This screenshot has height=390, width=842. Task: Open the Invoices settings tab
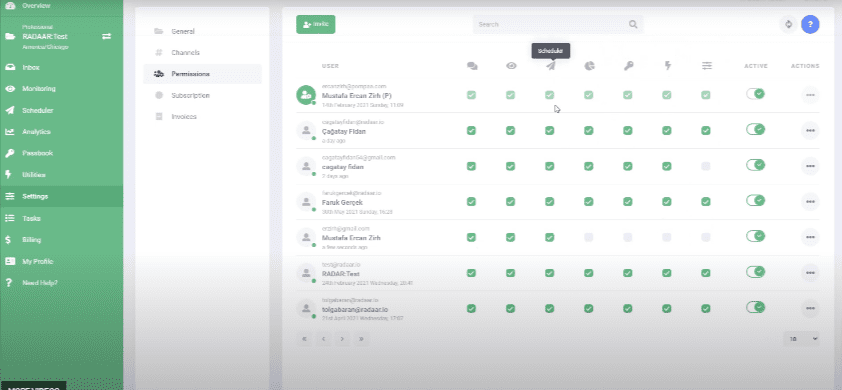[202, 117]
